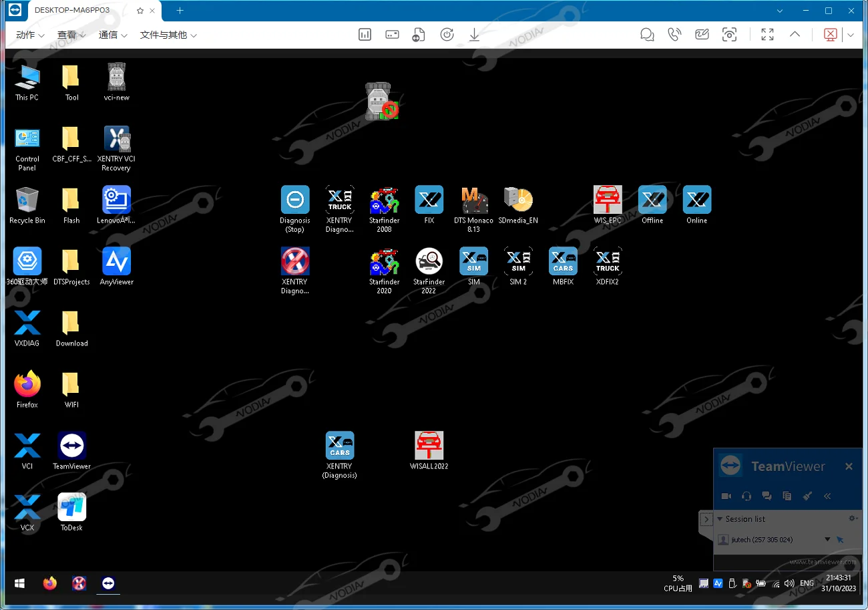Add a new session tab with plus

pyautogui.click(x=180, y=11)
